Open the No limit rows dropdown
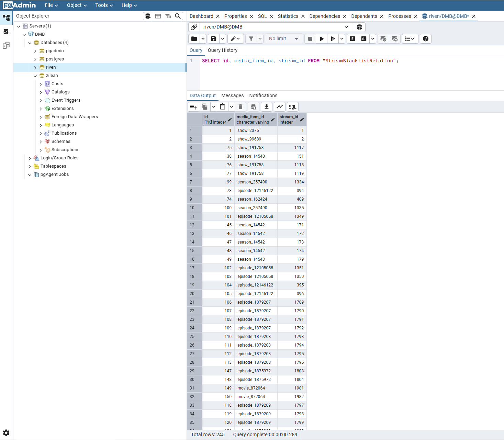Viewport: 504px width, 440px height. pyautogui.click(x=284, y=39)
